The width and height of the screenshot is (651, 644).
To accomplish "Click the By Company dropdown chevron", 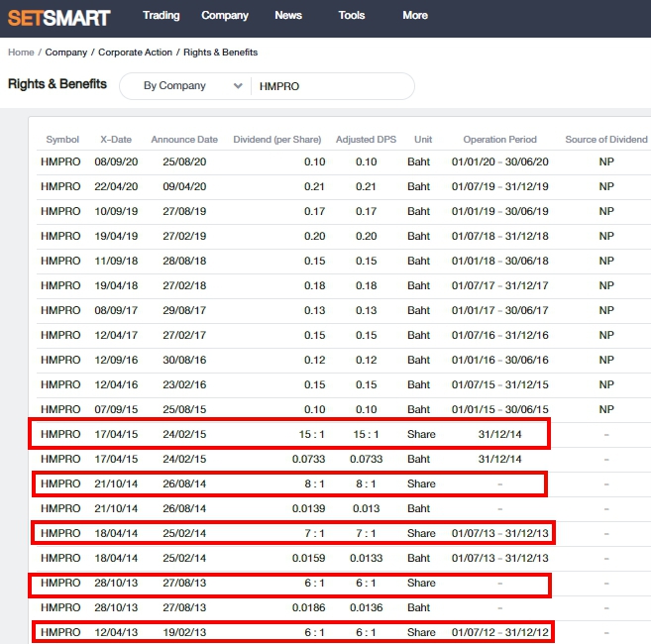I will (238, 86).
